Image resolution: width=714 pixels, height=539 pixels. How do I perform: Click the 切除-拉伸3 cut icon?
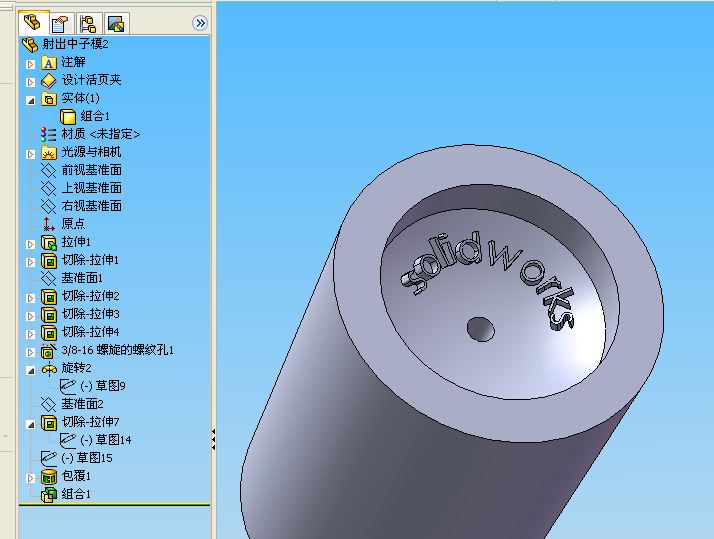[49, 314]
